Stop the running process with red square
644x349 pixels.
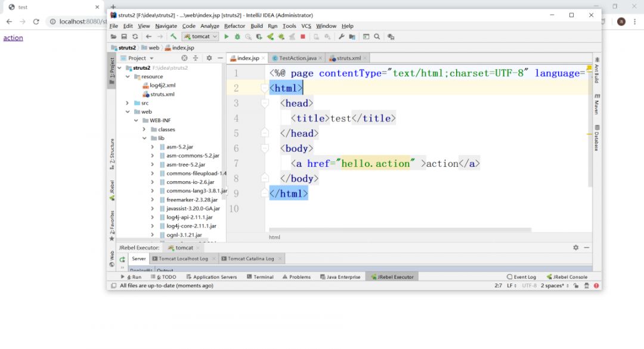[303, 36]
